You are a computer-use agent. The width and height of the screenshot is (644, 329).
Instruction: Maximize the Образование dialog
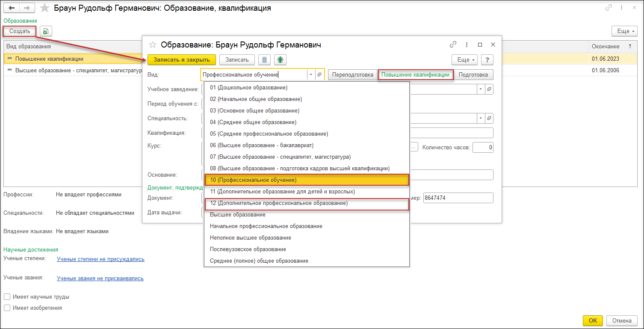point(480,44)
